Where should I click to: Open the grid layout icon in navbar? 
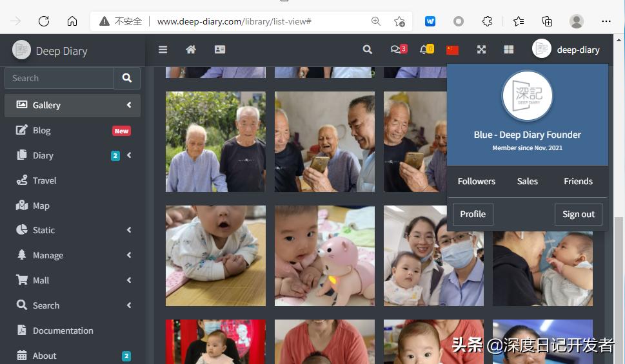tap(509, 50)
